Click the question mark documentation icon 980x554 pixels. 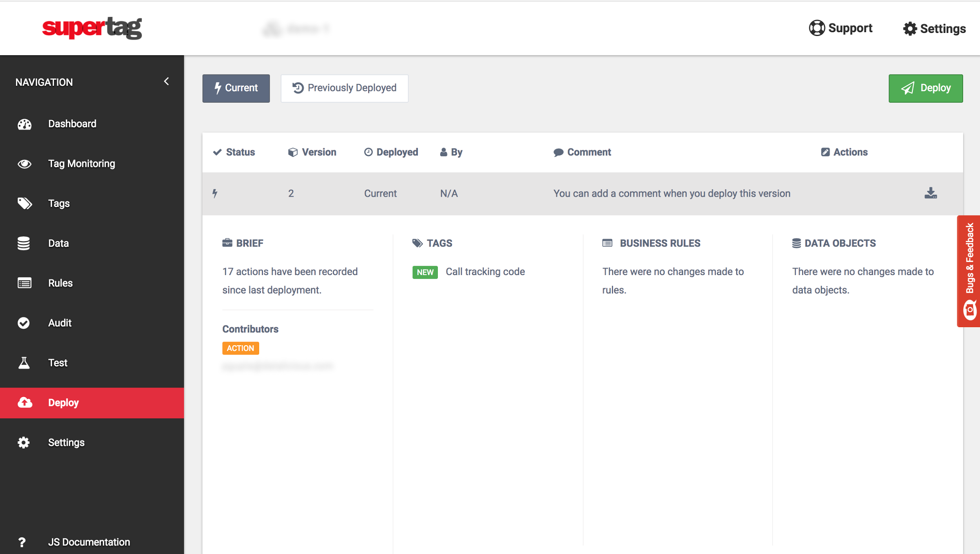pos(22,542)
